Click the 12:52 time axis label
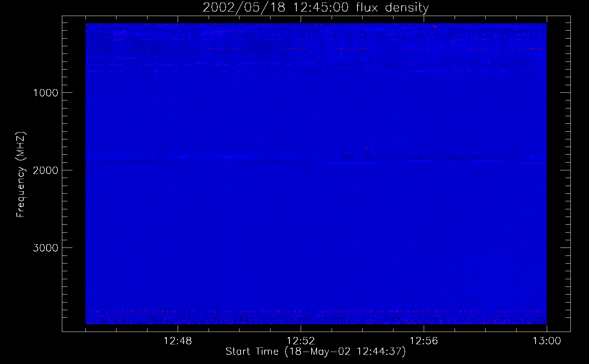This screenshot has width=589, height=364. (x=301, y=341)
